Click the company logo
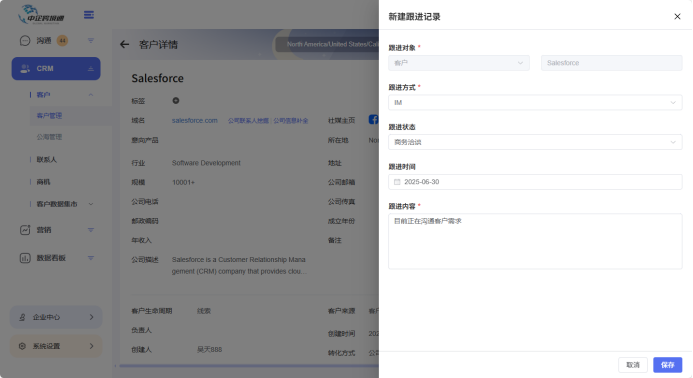Viewport: 693px width, 378px height. pos(41,15)
